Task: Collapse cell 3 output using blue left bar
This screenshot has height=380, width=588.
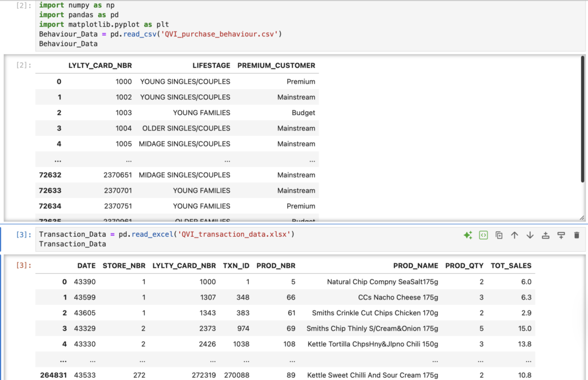Action: [x=2, y=316]
